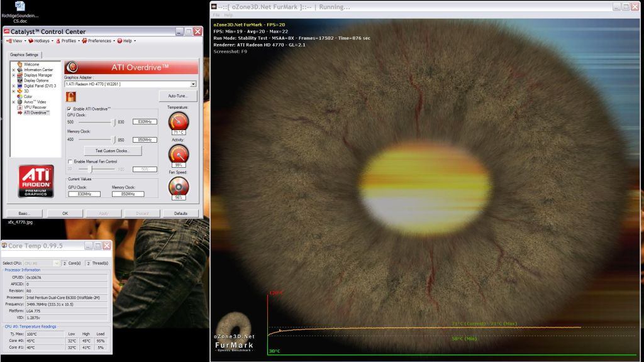Click the Apply button

click(x=104, y=214)
